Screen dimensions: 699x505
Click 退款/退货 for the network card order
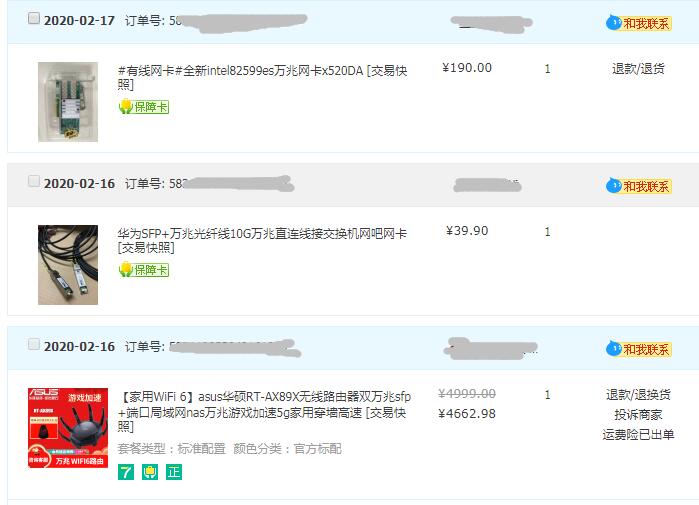coord(638,69)
